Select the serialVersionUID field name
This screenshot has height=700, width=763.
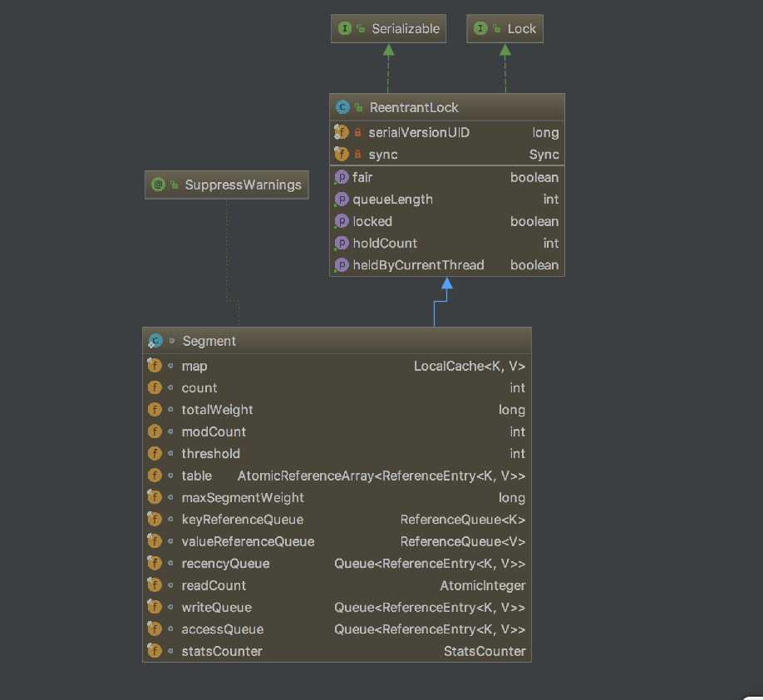pyautogui.click(x=419, y=132)
